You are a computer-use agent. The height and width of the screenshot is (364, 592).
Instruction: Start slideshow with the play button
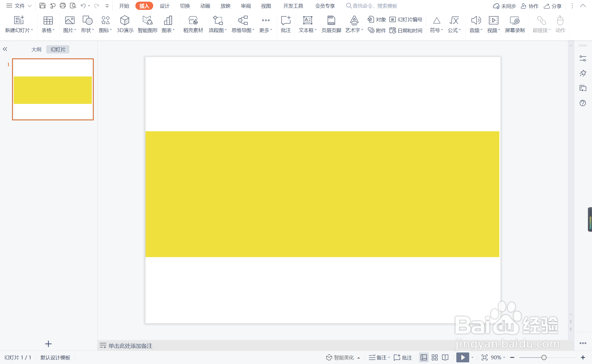pyautogui.click(x=463, y=357)
